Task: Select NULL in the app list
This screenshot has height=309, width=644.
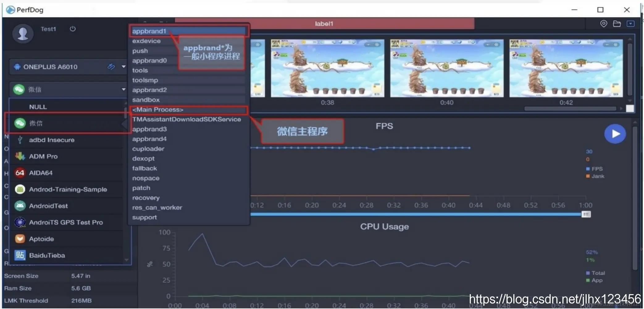Action: point(66,107)
